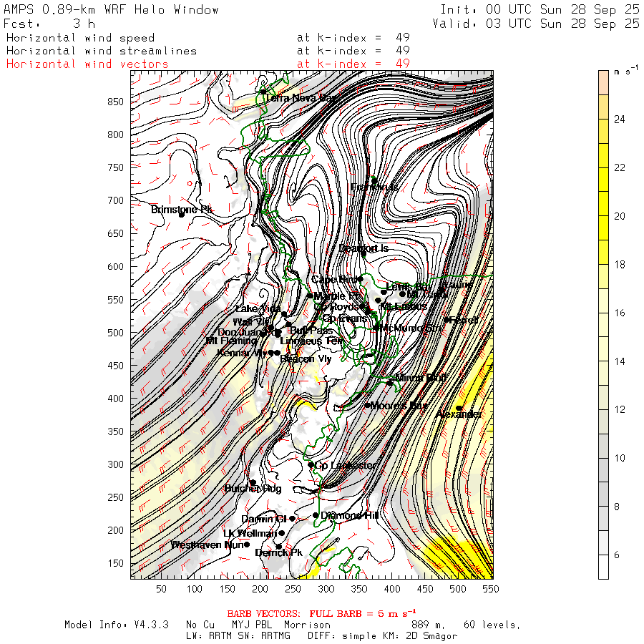
Task: Click the Beaufort Is location marker
Action: (364, 253)
